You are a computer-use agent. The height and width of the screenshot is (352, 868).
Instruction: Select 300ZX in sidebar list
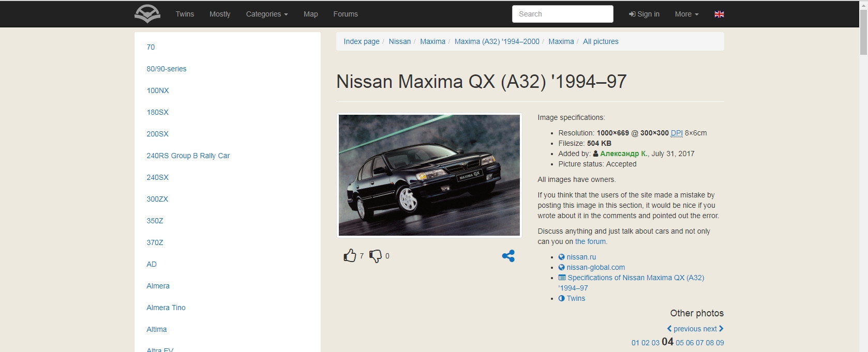click(x=157, y=199)
